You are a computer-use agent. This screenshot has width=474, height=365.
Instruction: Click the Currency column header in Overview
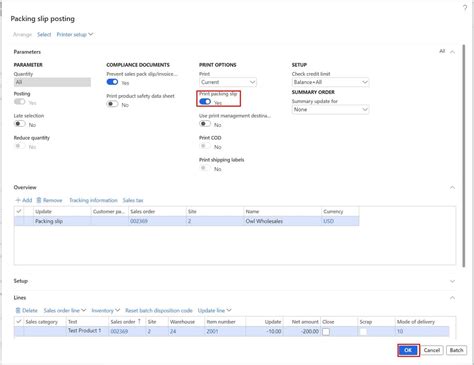[x=340, y=212]
